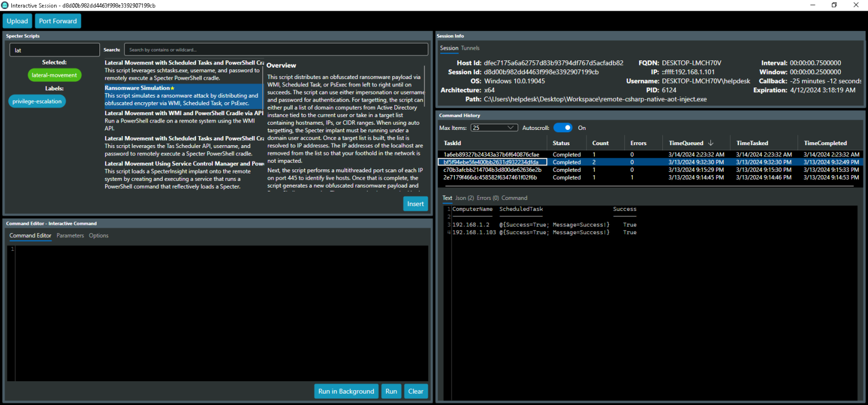Select the privilege-escalation label
Image resolution: width=868 pixels, height=405 pixels.
click(x=37, y=101)
